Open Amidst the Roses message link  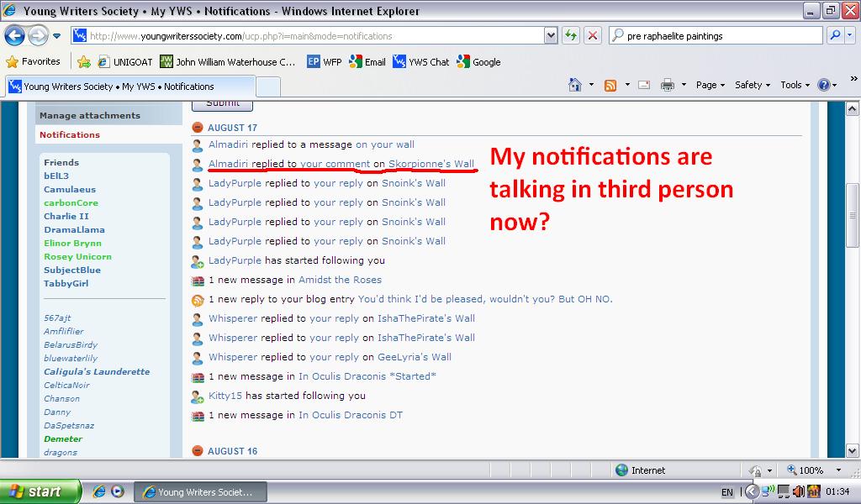click(x=340, y=280)
